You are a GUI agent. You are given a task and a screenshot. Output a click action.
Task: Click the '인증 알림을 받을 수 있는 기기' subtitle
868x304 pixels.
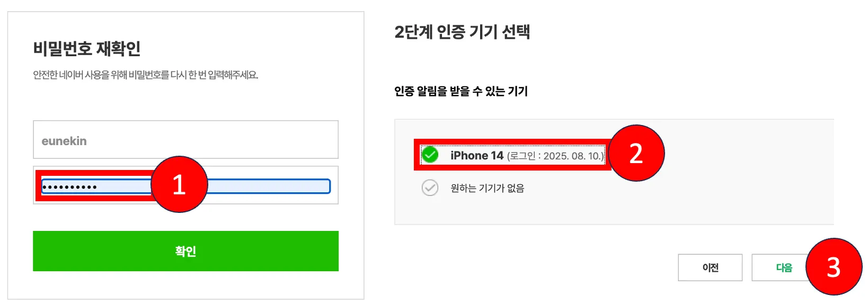[460, 91]
